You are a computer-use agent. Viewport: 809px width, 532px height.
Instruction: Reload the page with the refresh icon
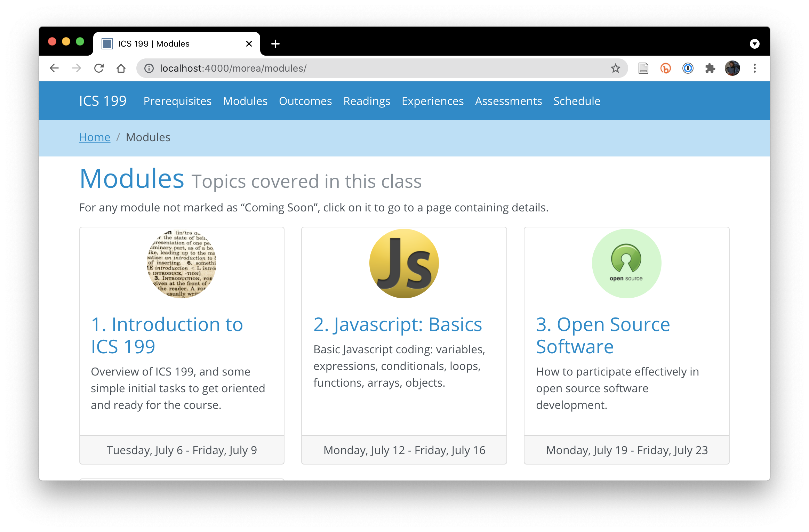coord(99,68)
